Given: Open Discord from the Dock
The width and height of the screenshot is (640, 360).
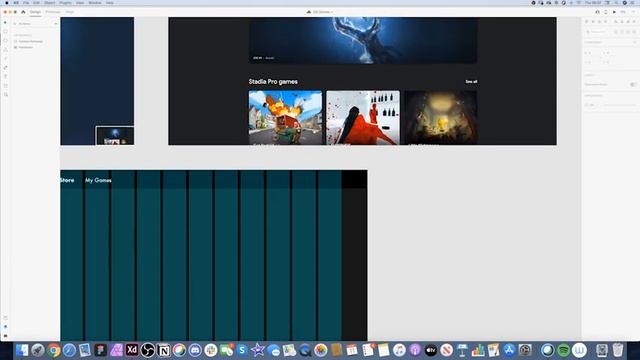Looking at the screenshot, I should [x=195, y=350].
